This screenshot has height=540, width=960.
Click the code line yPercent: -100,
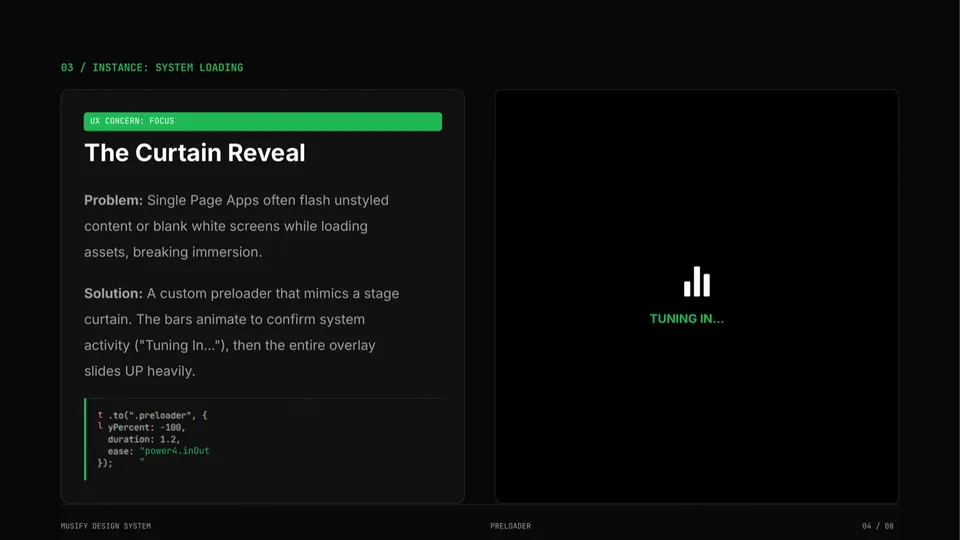[x=146, y=427]
